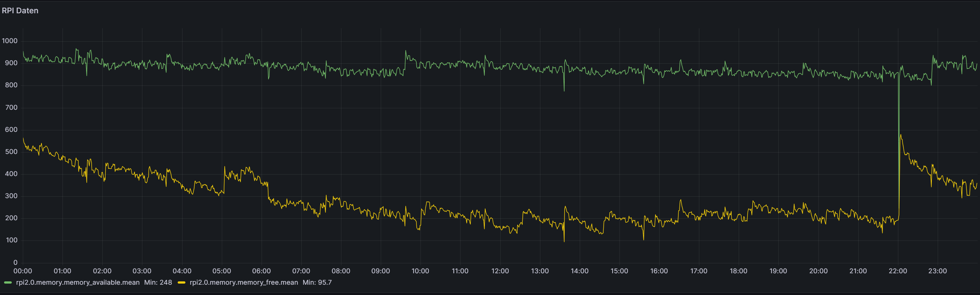Click the 05:00 time axis label

(222, 271)
